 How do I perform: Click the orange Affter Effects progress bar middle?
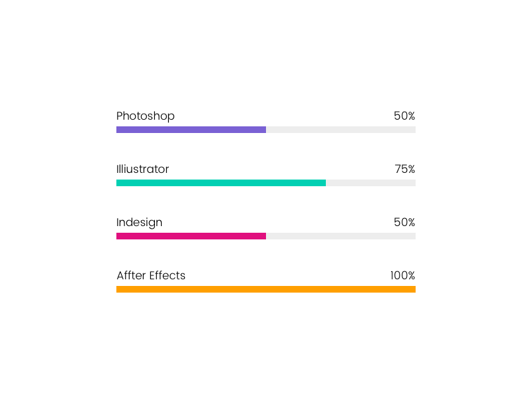pyautogui.click(x=266, y=289)
